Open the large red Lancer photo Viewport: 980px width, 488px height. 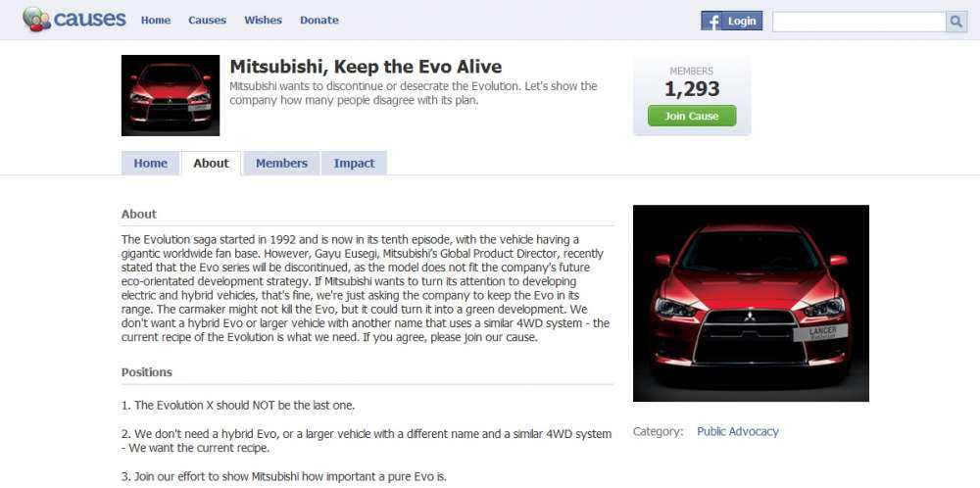(751, 303)
